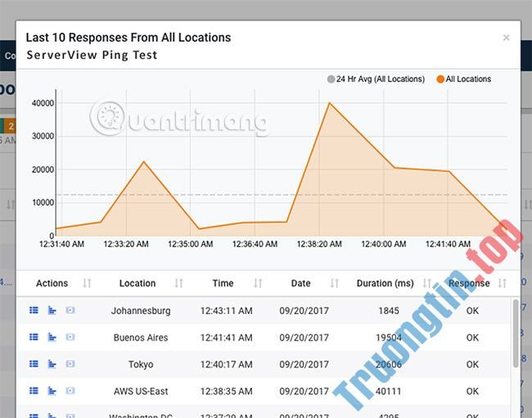Open the bar chart icon for AWS US-East

click(52, 391)
